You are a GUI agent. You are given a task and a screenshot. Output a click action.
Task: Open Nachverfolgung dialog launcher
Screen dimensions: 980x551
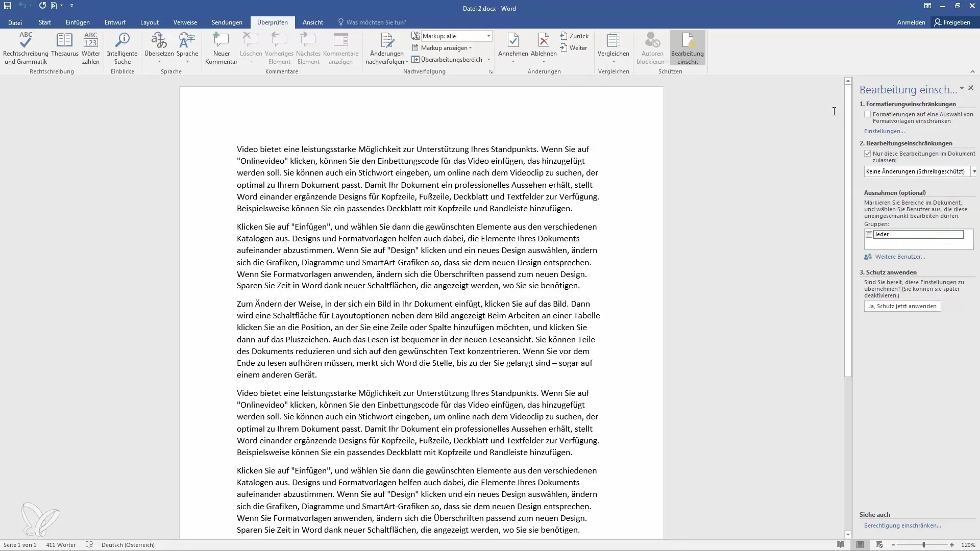click(491, 72)
